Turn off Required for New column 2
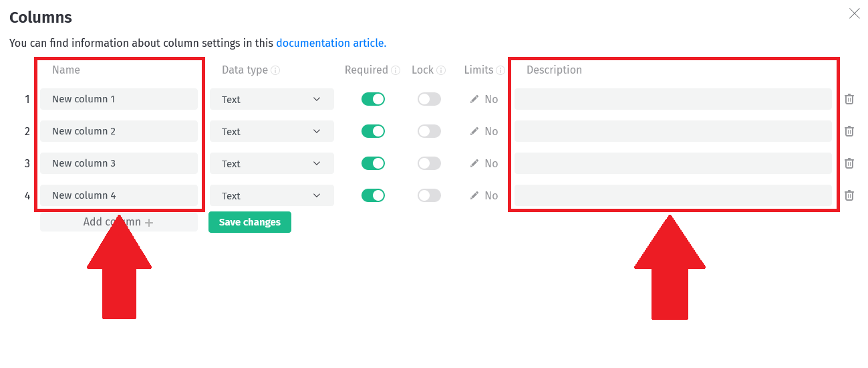868x368 pixels. coord(373,131)
